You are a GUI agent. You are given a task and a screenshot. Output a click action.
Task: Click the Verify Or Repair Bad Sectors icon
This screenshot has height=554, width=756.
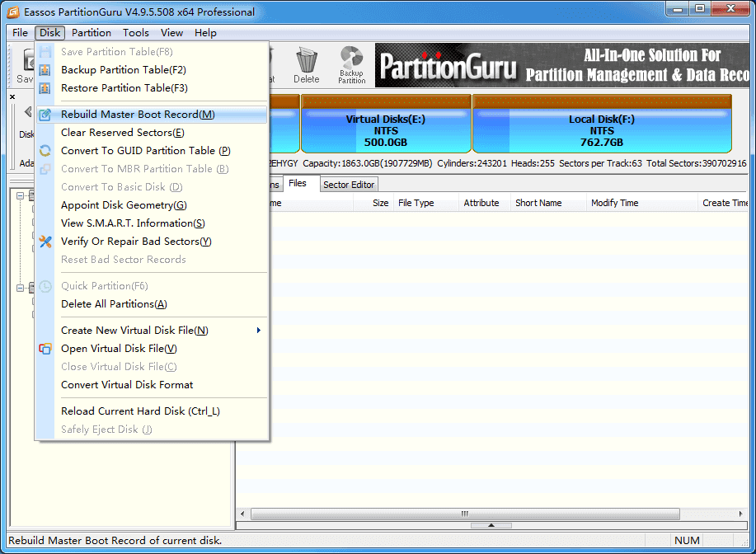(x=45, y=242)
